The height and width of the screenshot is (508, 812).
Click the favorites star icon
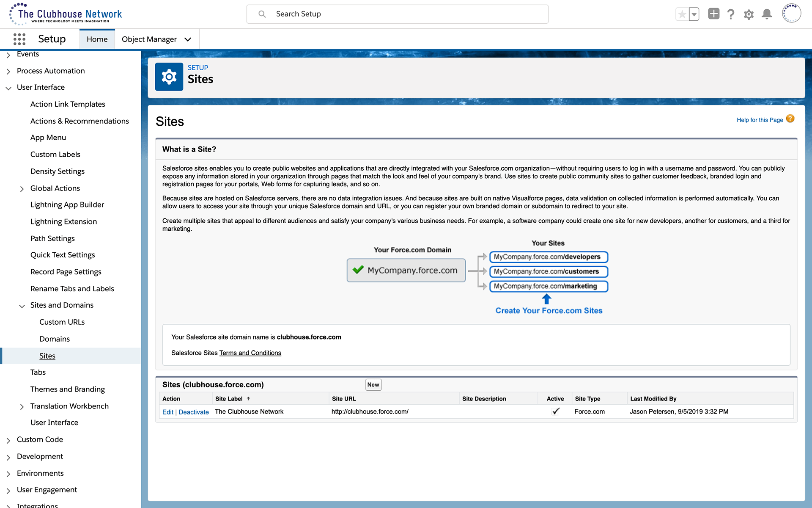point(682,14)
